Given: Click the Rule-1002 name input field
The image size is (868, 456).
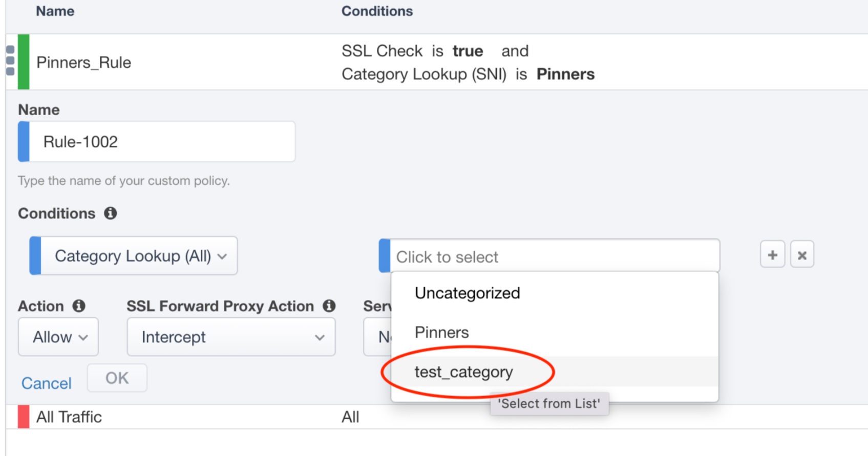Looking at the screenshot, I should (154, 142).
